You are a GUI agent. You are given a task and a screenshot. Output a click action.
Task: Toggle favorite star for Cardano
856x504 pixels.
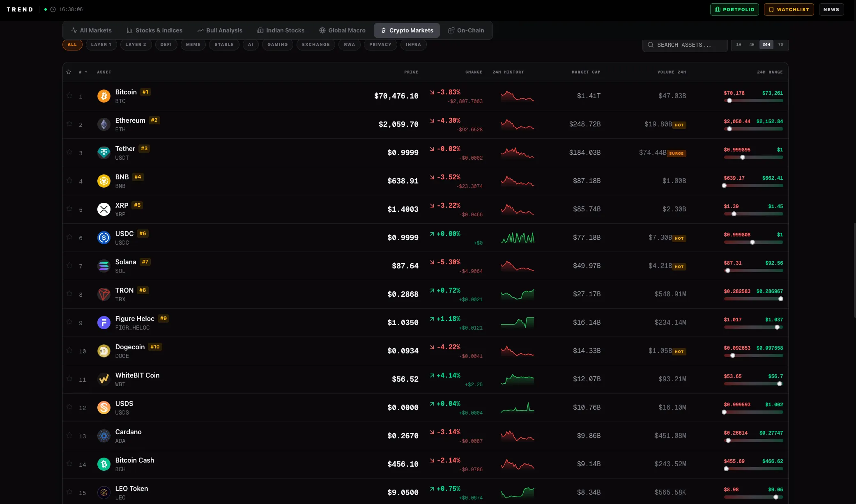pos(69,435)
